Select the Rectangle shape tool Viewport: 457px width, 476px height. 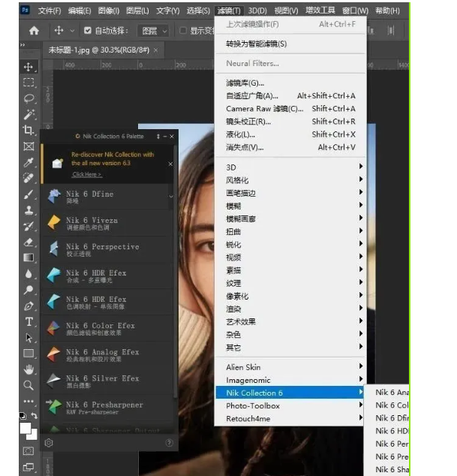[x=29, y=354]
